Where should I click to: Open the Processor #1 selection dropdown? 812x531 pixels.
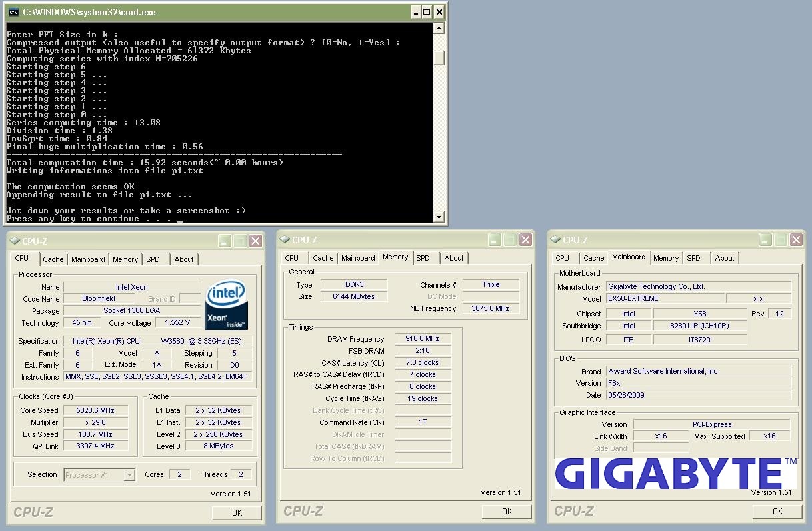point(129,475)
